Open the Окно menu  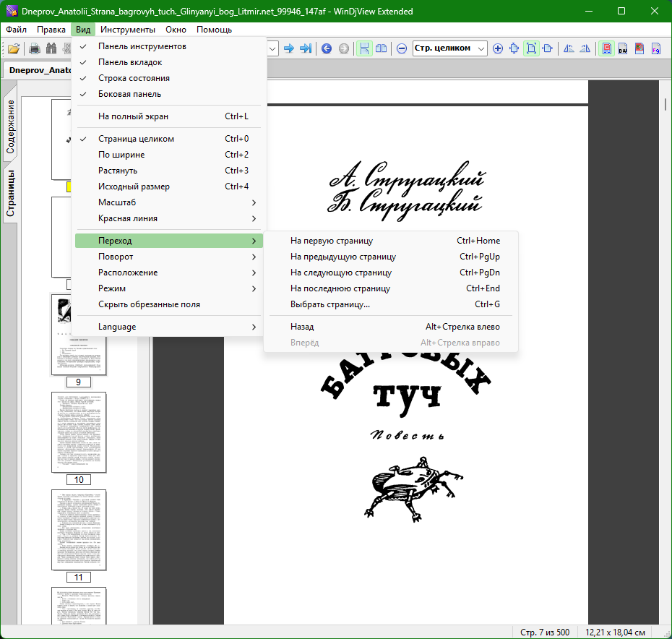click(176, 30)
